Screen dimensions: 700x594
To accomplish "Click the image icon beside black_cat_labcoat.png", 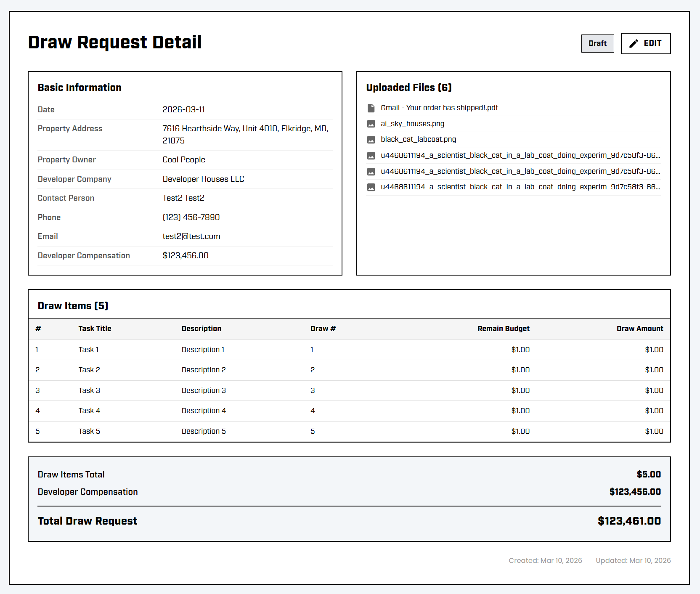I will (371, 140).
